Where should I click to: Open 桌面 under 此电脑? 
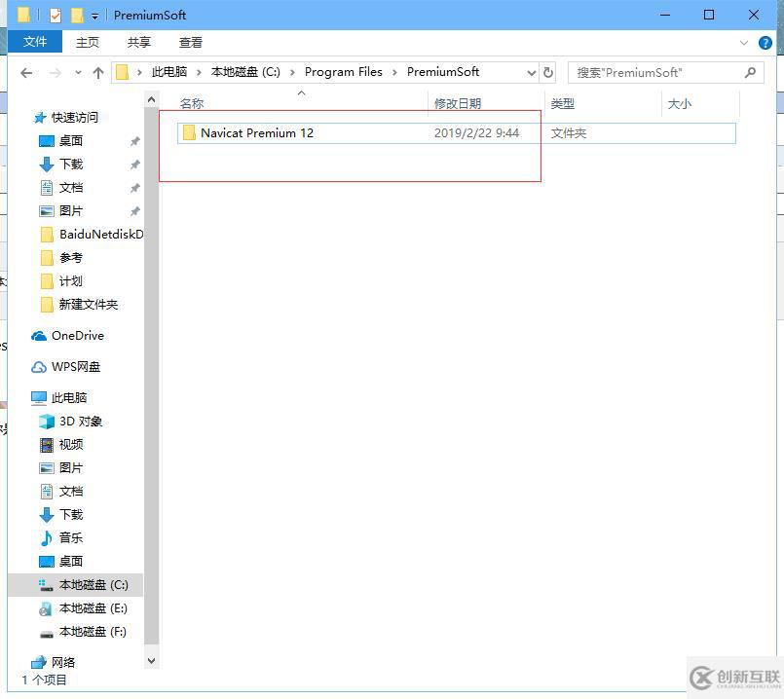(x=70, y=561)
